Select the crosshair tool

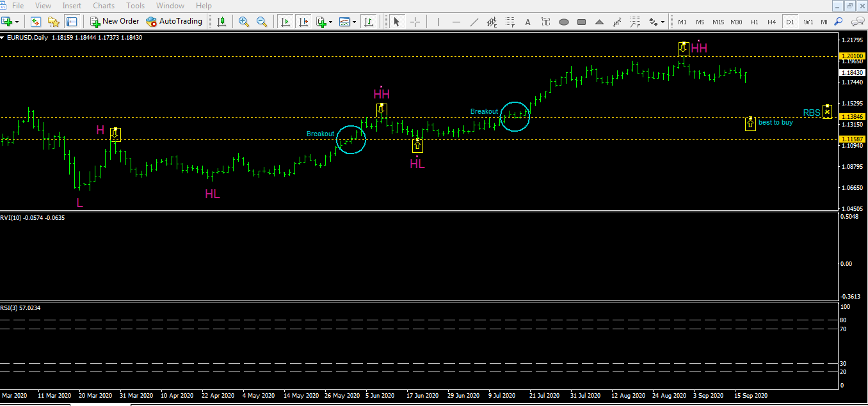(x=415, y=22)
